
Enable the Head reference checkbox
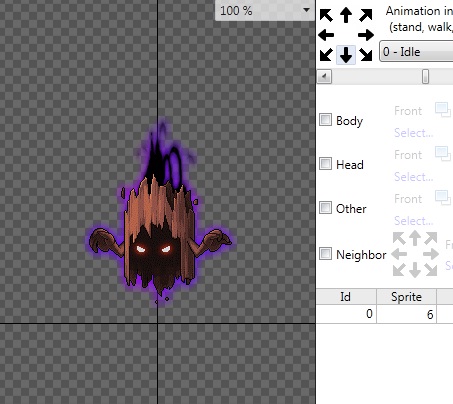pos(325,164)
